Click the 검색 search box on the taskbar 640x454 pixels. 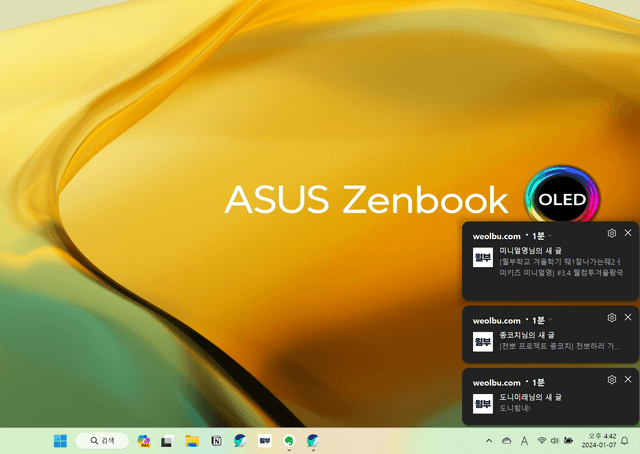(102, 441)
